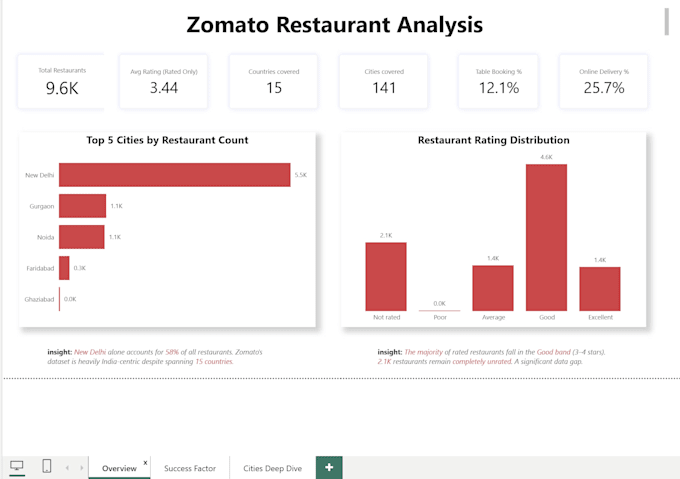Click the Average rating column
Screen dimensions: 680x479
(493, 288)
